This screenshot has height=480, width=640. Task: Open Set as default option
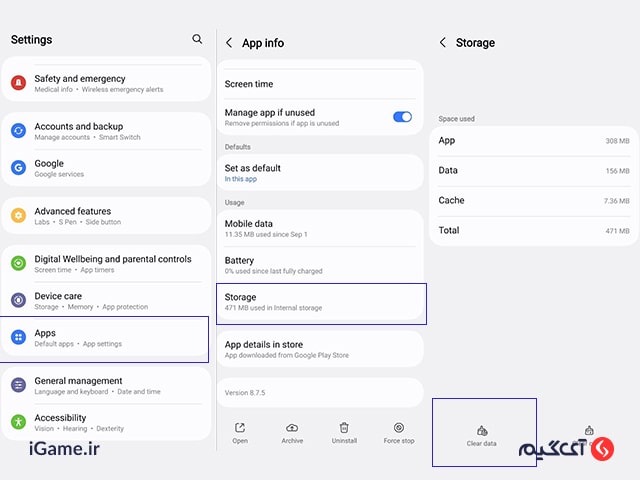click(x=320, y=173)
